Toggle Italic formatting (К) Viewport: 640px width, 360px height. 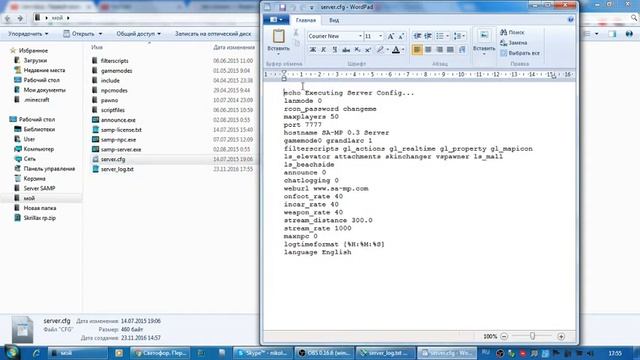click(x=324, y=50)
